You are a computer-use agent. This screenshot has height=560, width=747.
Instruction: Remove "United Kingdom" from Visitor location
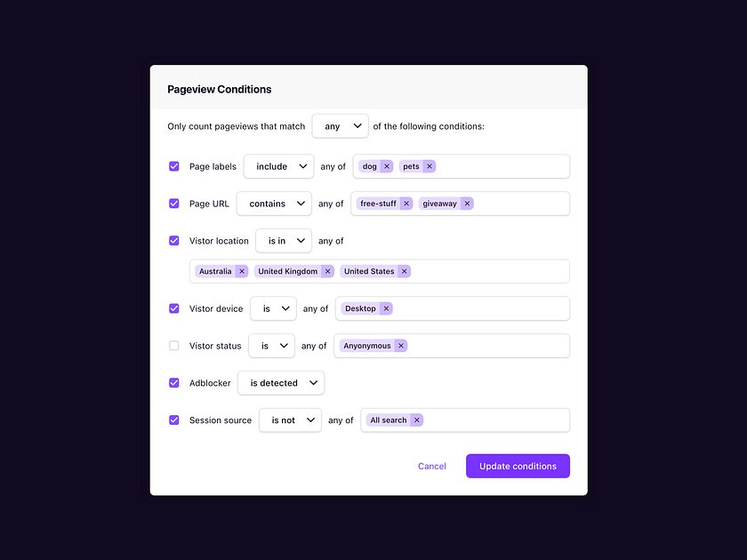coord(327,271)
